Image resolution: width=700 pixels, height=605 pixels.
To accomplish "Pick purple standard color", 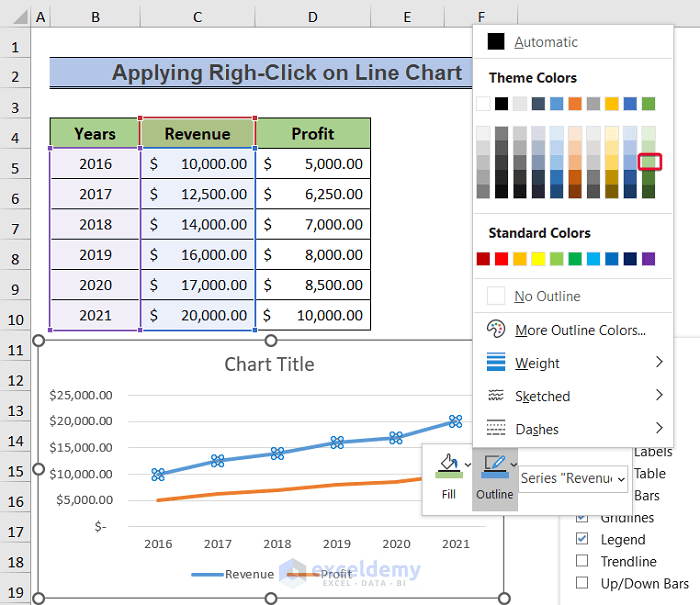I will (x=648, y=259).
